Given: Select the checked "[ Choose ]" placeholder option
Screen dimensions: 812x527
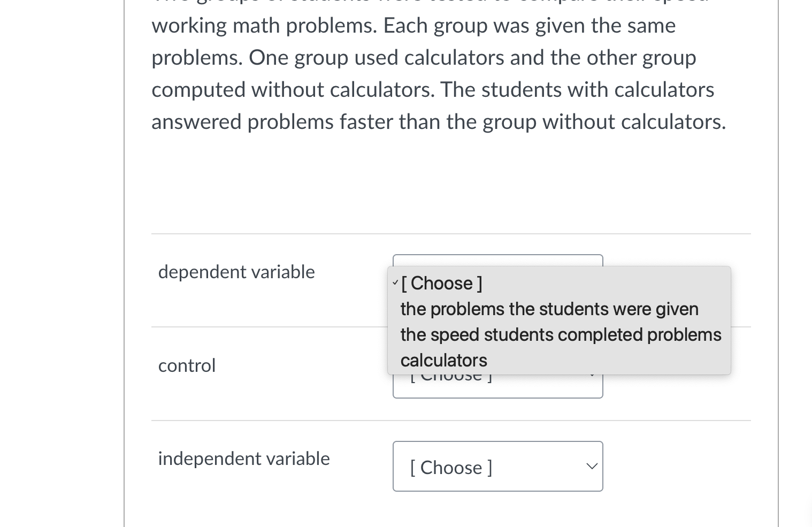Looking at the screenshot, I should click(x=442, y=283).
